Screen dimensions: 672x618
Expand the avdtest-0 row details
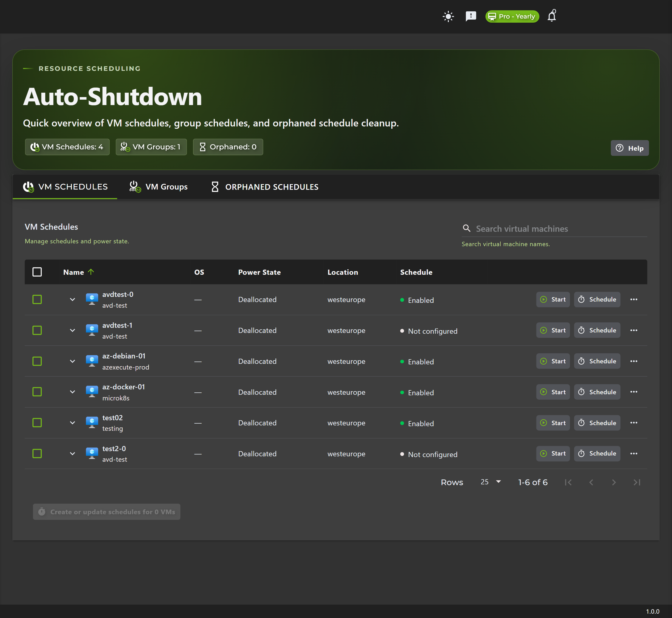click(x=72, y=299)
